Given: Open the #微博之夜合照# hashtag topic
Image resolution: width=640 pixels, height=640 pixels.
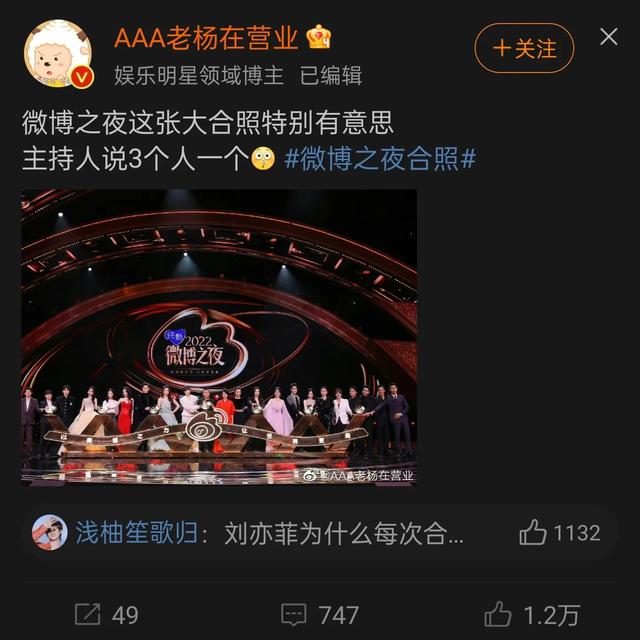Looking at the screenshot, I should click(380, 159).
